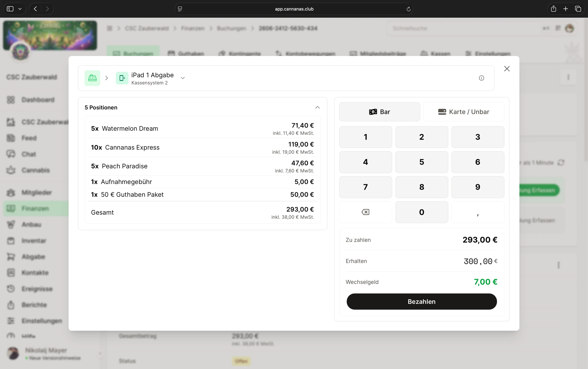Click the Bezahlen button
588x369 pixels.
[x=421, y=302]
